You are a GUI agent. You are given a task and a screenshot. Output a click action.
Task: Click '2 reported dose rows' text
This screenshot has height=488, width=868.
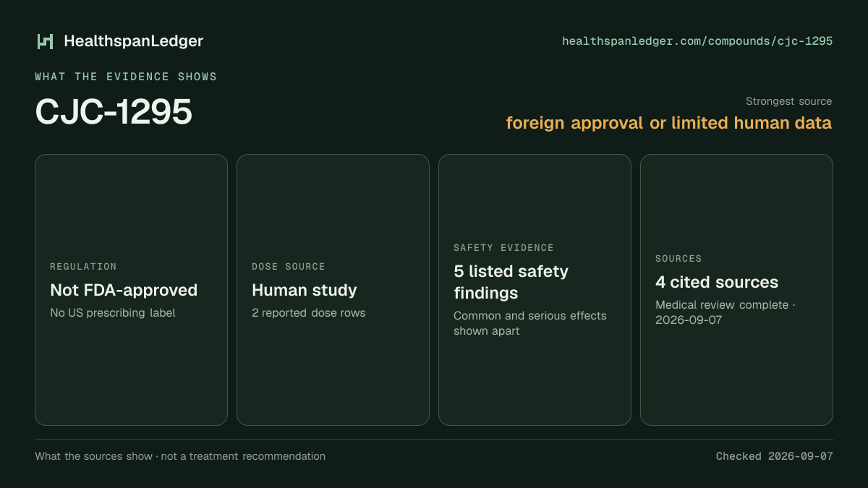point(309,313)
